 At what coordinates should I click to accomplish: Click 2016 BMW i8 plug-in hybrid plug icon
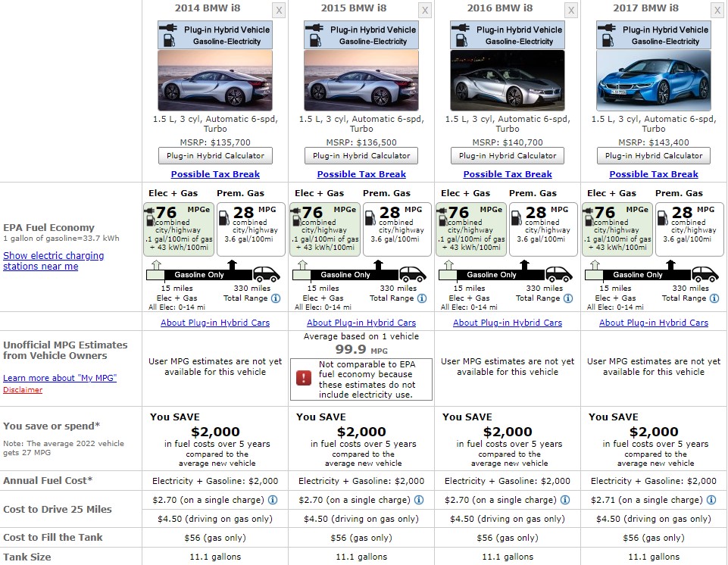461,28
